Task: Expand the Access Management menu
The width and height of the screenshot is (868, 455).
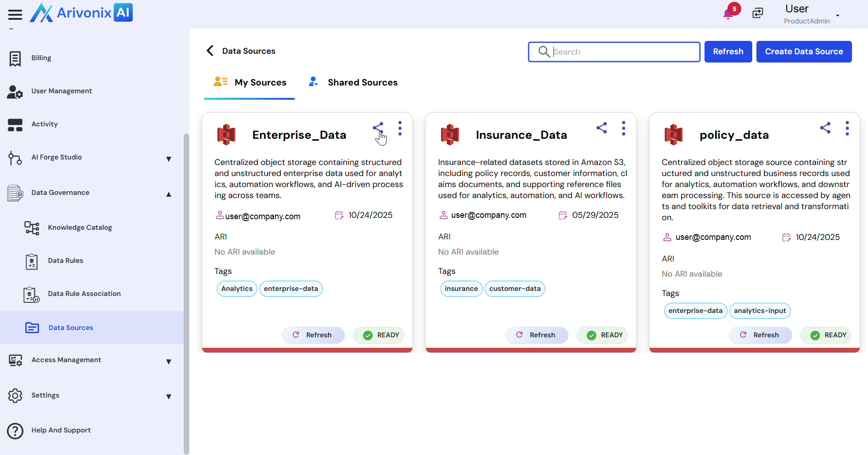Action: click(x=169, y=362)
